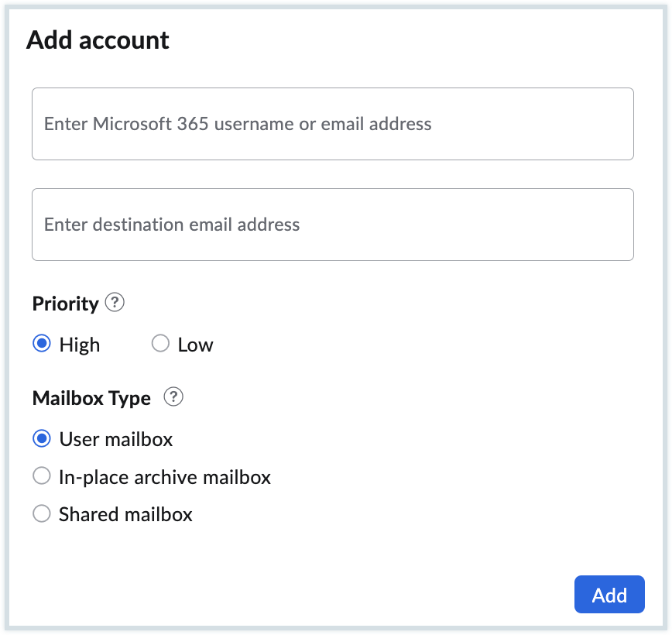Click the Mailbox Type help question-mark icon
The image size is (672, 635).
coord(174,397)
